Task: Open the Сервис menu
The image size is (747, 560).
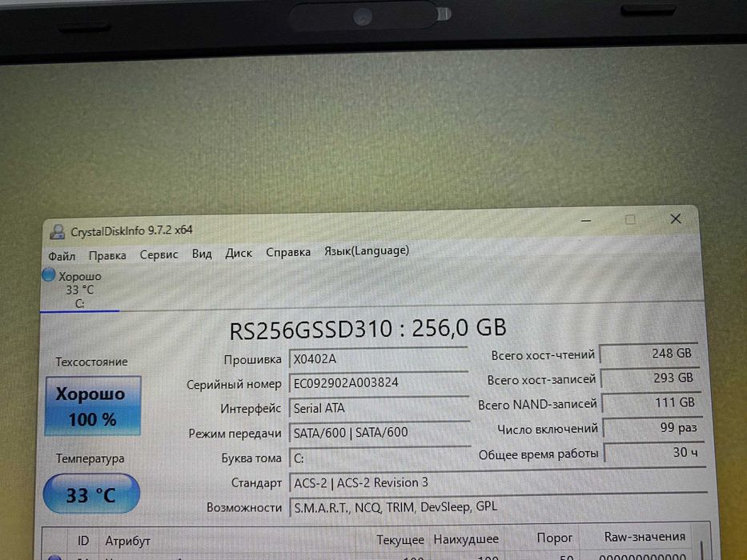Action: click(159, 254)
